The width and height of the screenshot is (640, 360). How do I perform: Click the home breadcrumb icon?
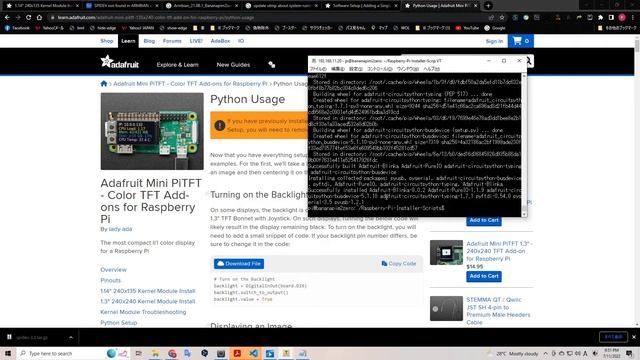(104, 84)
